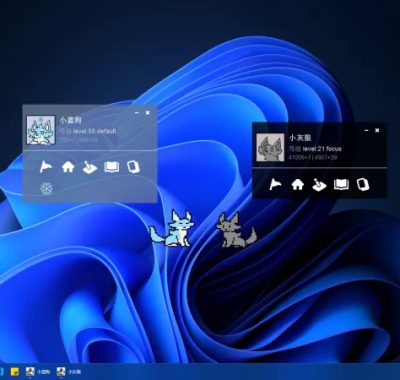Screen dimensions: 400x380
Task: Click the 小灰狼 name label
Action: click(x=300, y=137)
